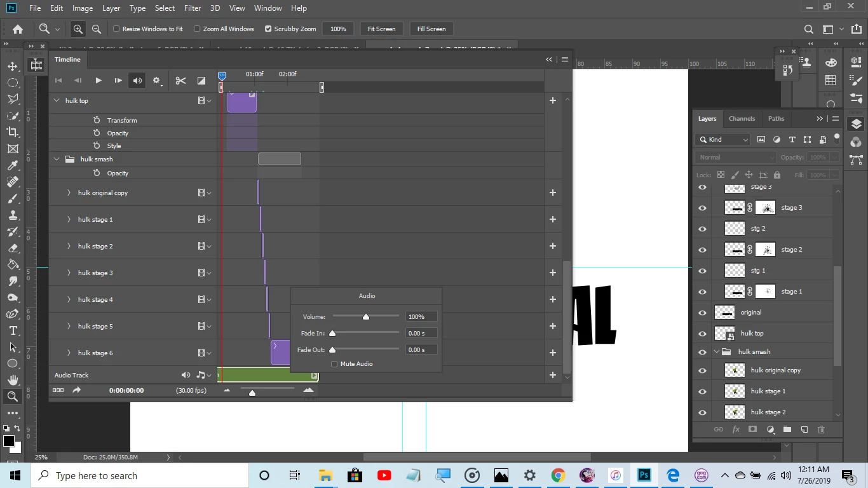
Task: Adjust the audio Volume slider
Action: (x=366, y=316)
